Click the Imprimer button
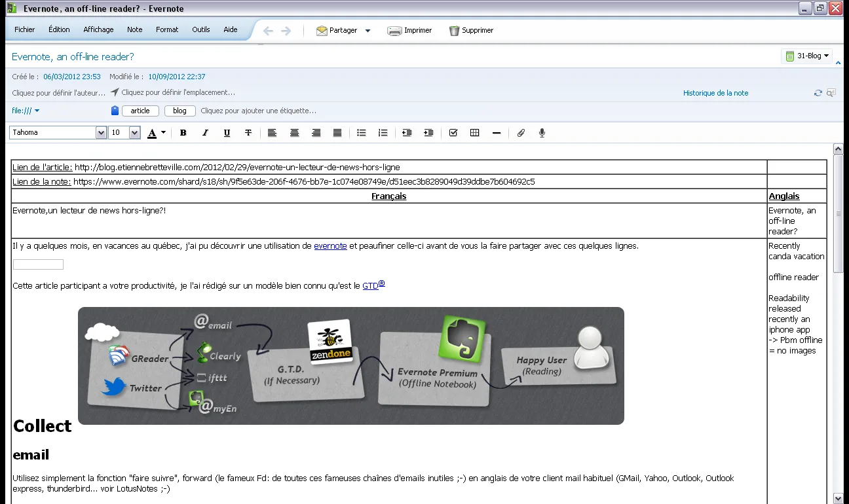The height and width of the screenshot is (504, 849). 410,31
